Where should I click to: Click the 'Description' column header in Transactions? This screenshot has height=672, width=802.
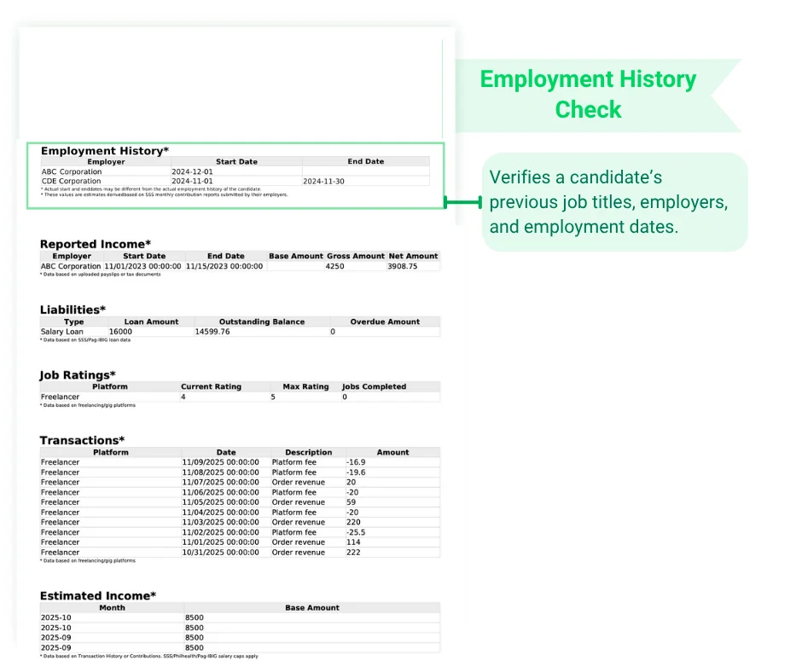coord(308,453)
